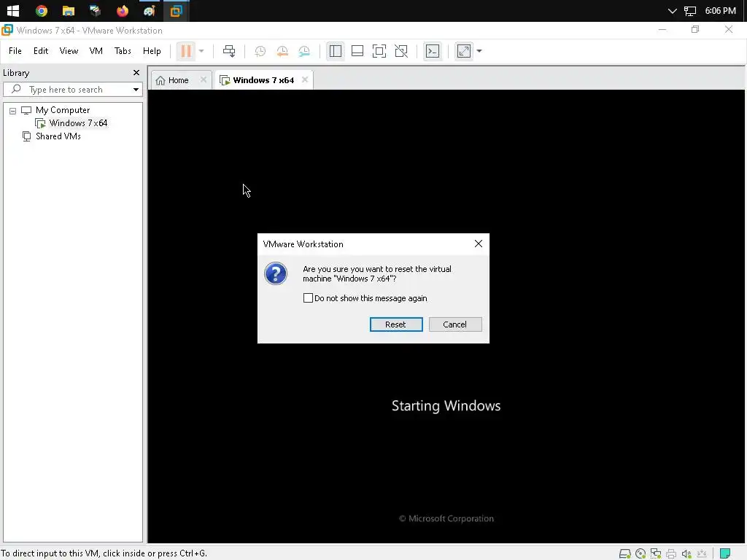Screen dimensions: 747x560
Task: Close the Home tab
Action: 204,79
